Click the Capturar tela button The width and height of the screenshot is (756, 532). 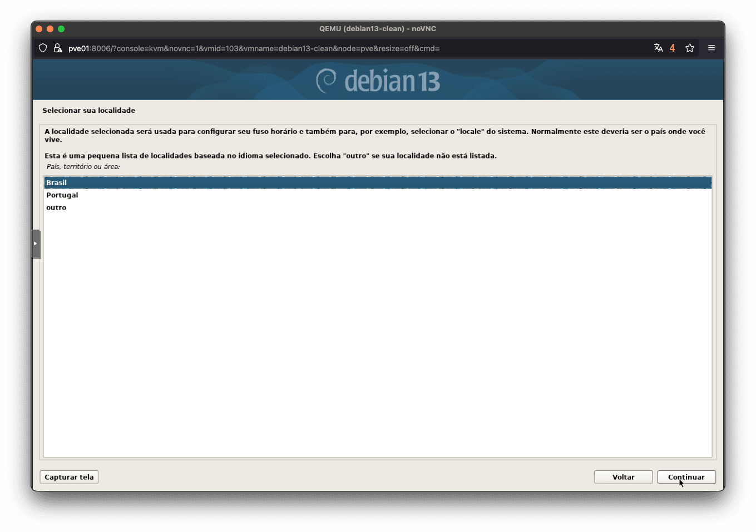[x=69, y=477]
